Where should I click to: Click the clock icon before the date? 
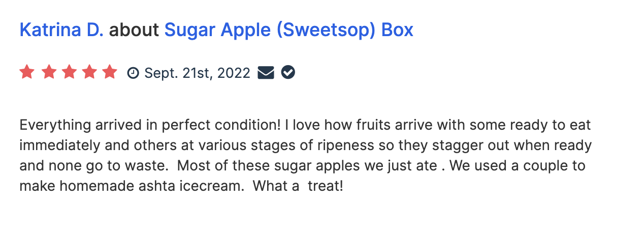click(133, 73)
